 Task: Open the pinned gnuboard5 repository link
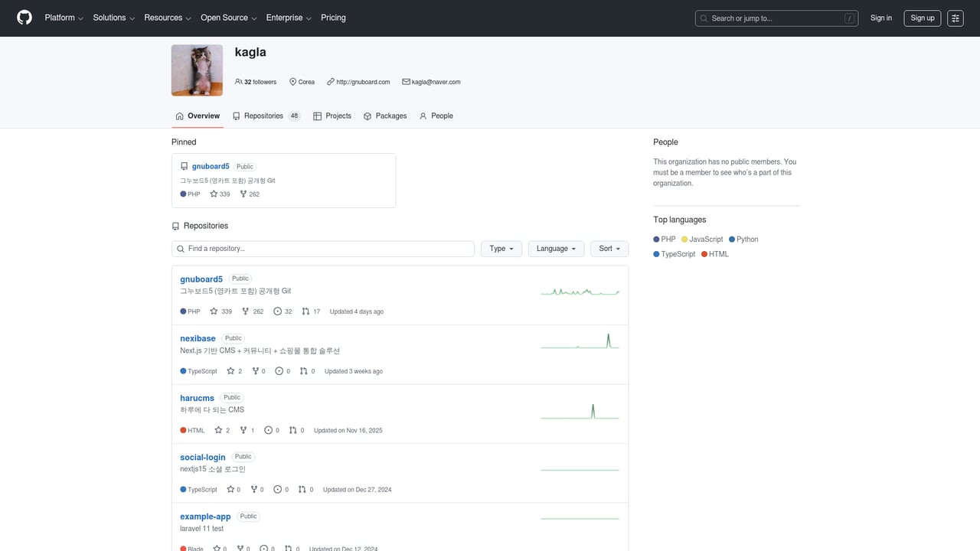210,166
